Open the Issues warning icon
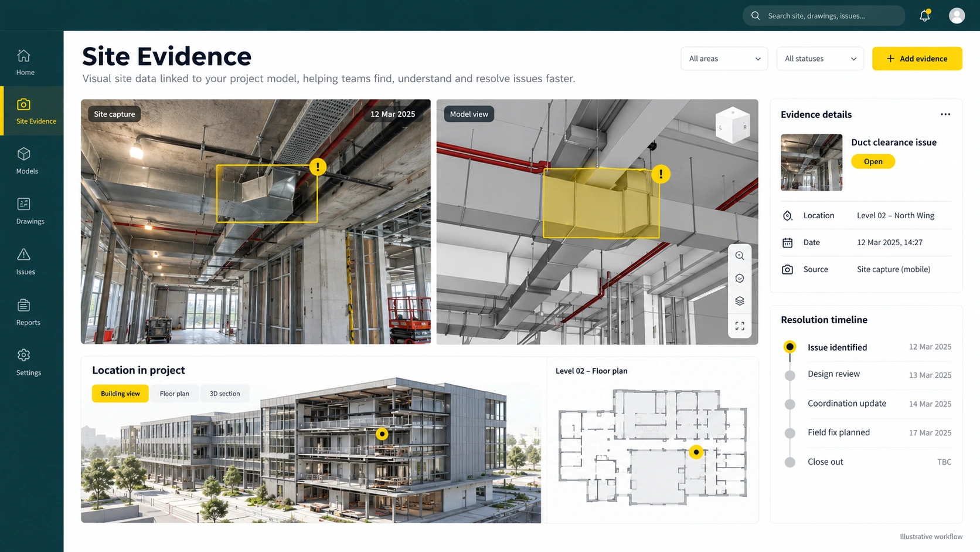This screenshot has height=552, width=980. click(23, 255)
